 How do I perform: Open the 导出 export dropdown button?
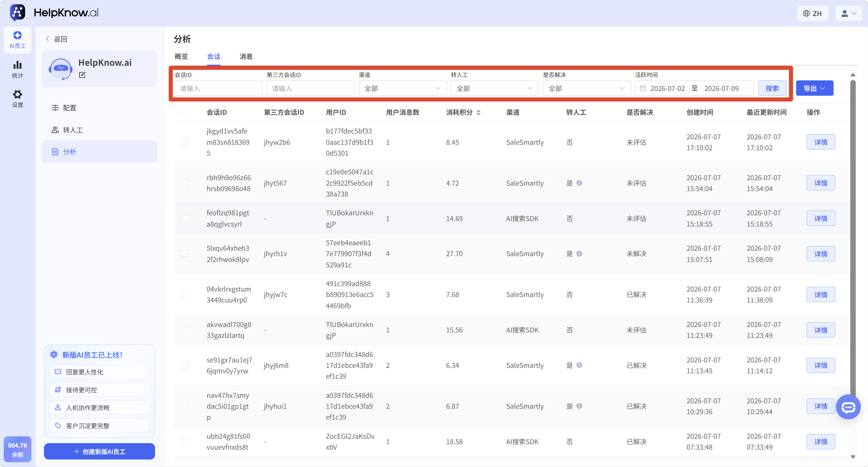click(x=814, y=88)
